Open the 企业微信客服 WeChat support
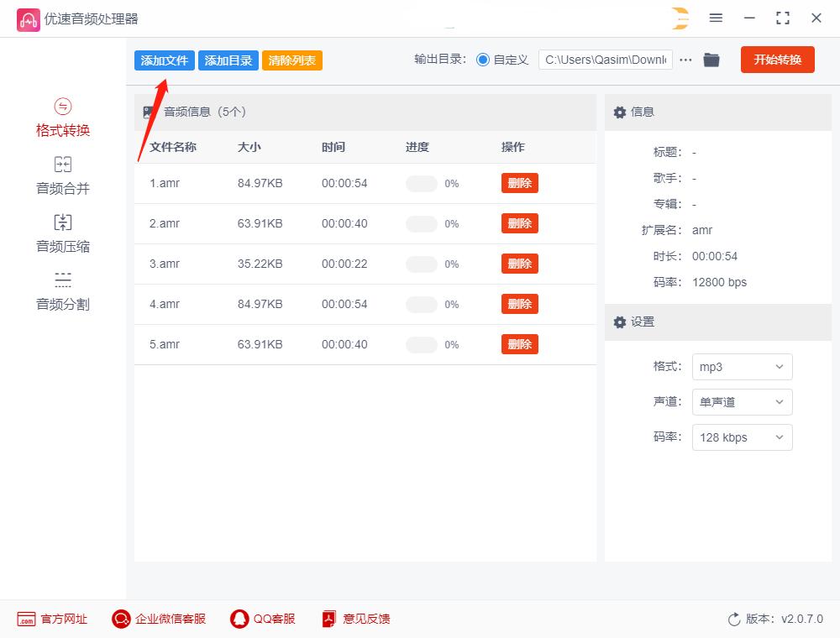 pyautogui.click(x=158, y=619)
